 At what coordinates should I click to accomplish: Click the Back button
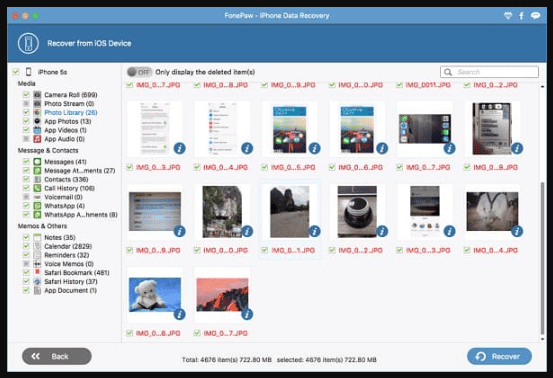(57, 356)
